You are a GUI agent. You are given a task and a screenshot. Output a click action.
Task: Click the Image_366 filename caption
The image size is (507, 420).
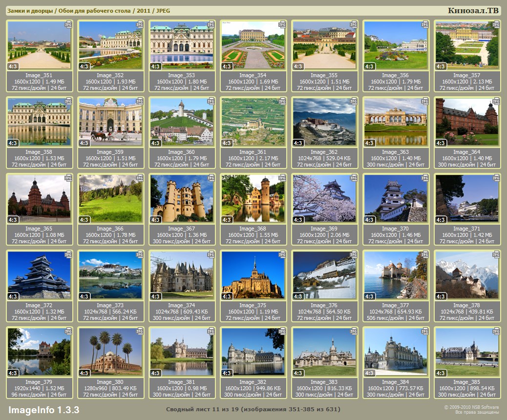110,229
